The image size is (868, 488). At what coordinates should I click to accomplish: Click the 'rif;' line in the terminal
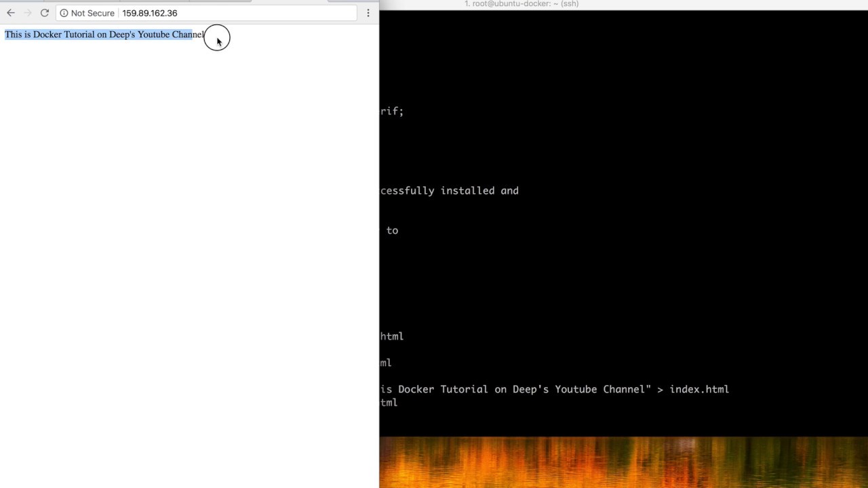(392, 111)
